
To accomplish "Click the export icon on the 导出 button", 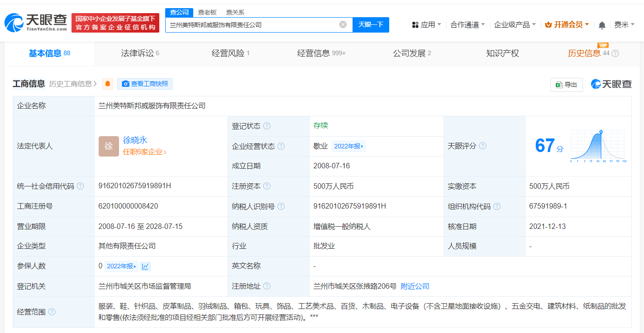I will pyautogui.click(x=560, y=85).
